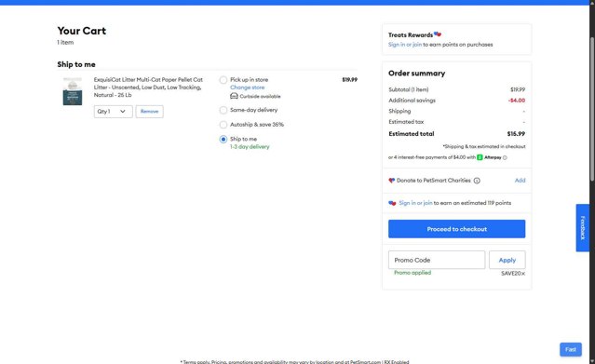This screenshot has width=595, height=364.
Task: Click Sign in or join under Treats Rewards
Action: coord(405,45)
